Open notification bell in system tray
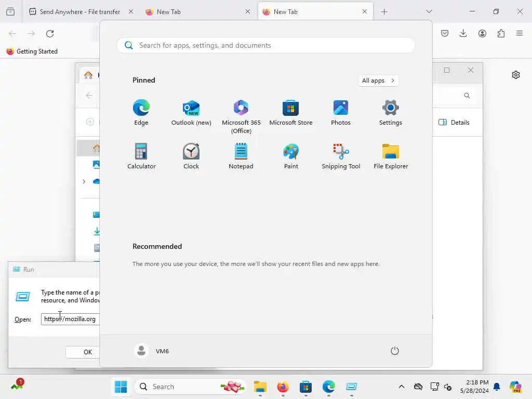Image resolution: width=532 pixels, height=399 pixels. point(497,387)
